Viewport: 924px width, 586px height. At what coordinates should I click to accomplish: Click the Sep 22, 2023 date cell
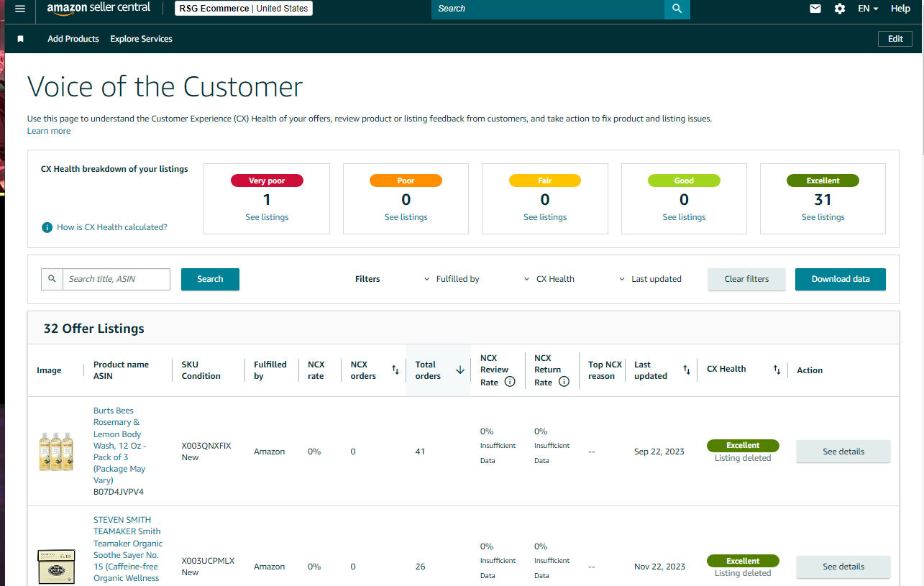click(659, 452)
